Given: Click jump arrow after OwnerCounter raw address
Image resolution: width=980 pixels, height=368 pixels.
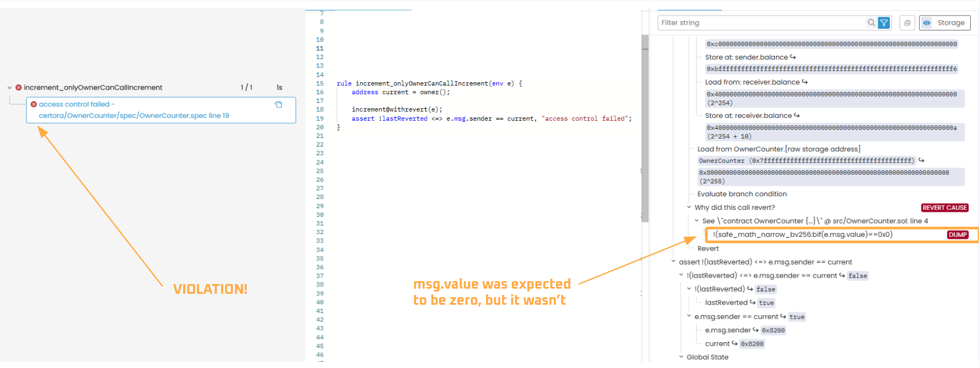Looking at the screenshot, I should tap(921, 160).
